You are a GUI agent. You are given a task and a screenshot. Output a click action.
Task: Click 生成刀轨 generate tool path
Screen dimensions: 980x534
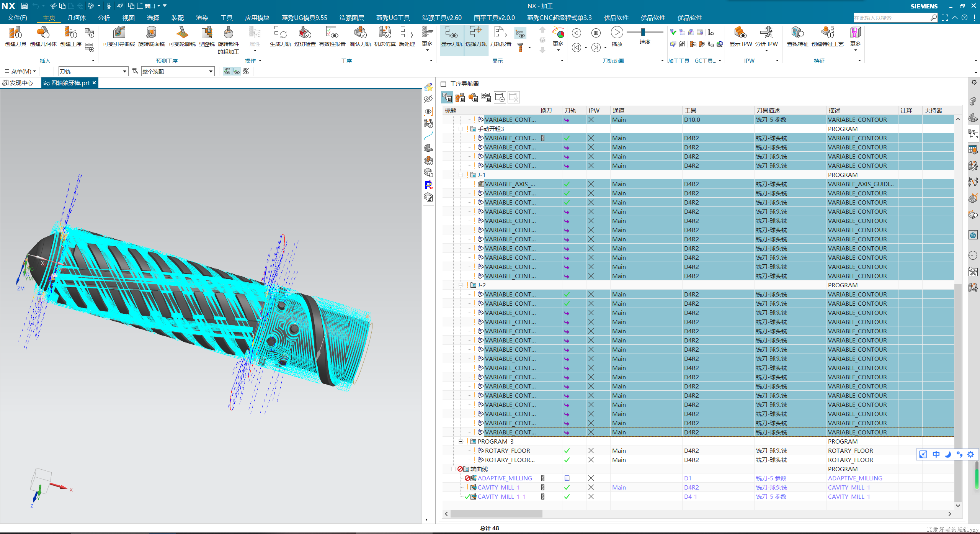click(280, 36)
